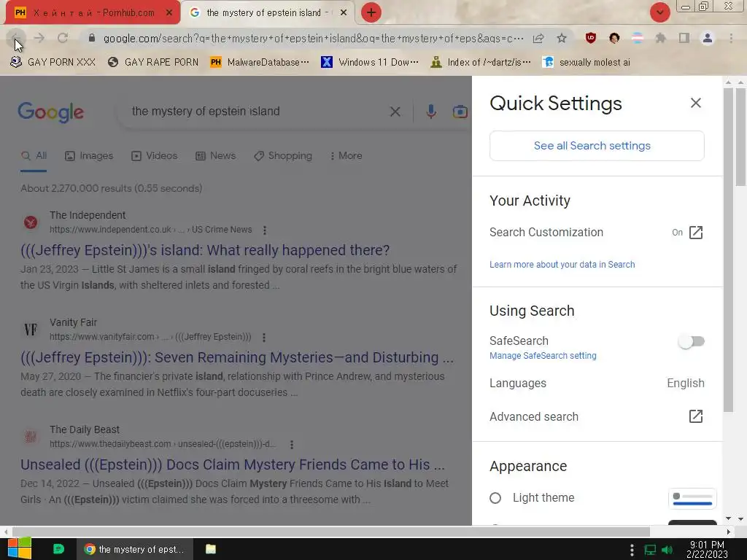Click the volume speaker tray icon
This screenshot has height=560, width=747.
click(667, 550)
